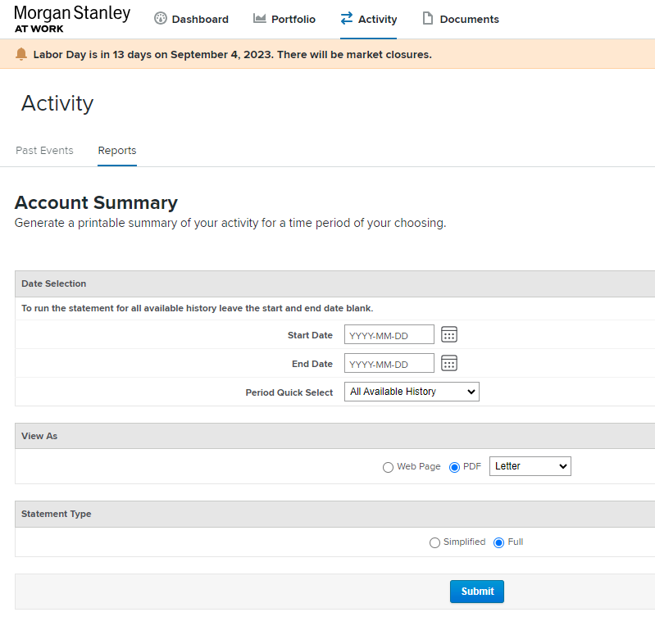Click the Dashboard gauge icon
This screenshot has height=644, width=655.
[161, 19]
